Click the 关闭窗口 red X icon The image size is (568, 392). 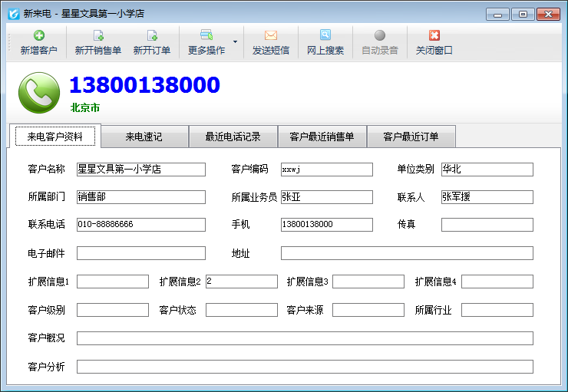click(434, 35)
